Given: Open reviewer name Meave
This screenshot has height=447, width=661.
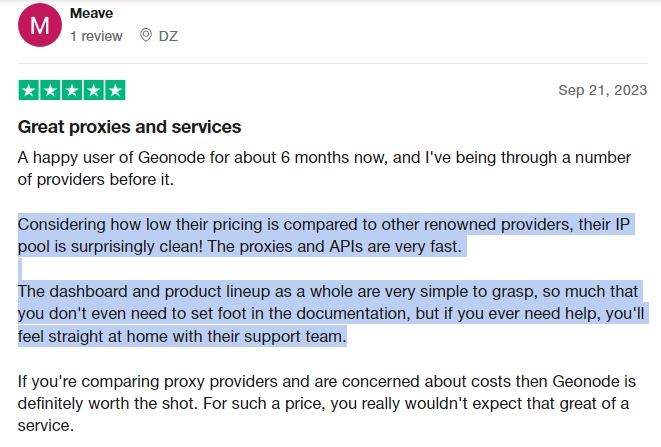Looking at the screenshot, I should 91,13.
